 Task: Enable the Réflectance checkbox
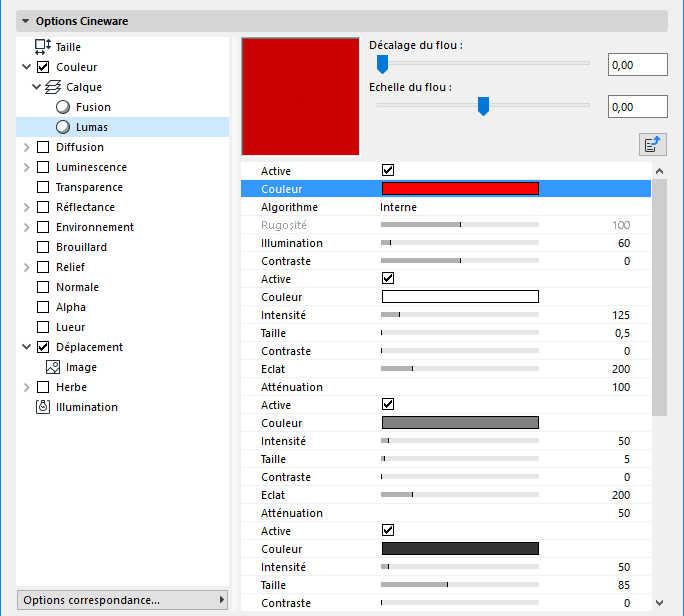[x=43, y=207]
